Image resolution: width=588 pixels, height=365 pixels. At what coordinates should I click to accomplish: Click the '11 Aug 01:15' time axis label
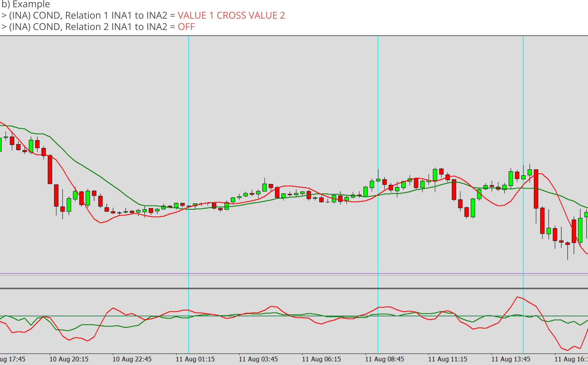[x=195, y=359]
